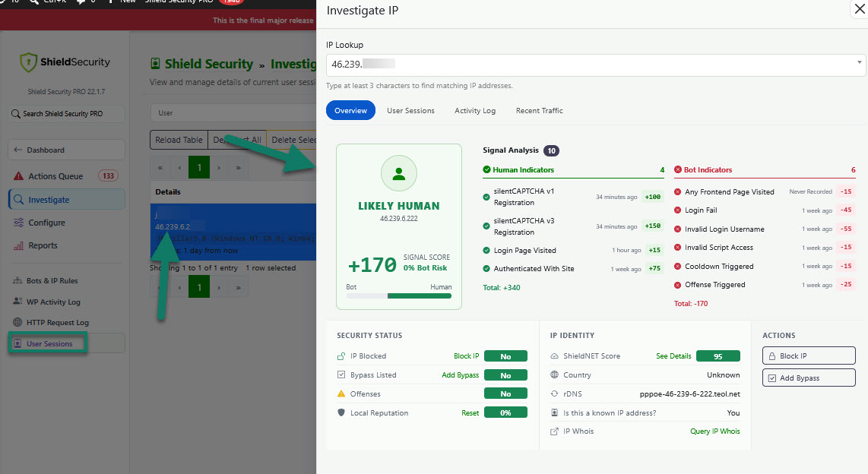868x474 pixels.
Task: Click the Query IP Whois link
Action: click(x=714, y=431)
